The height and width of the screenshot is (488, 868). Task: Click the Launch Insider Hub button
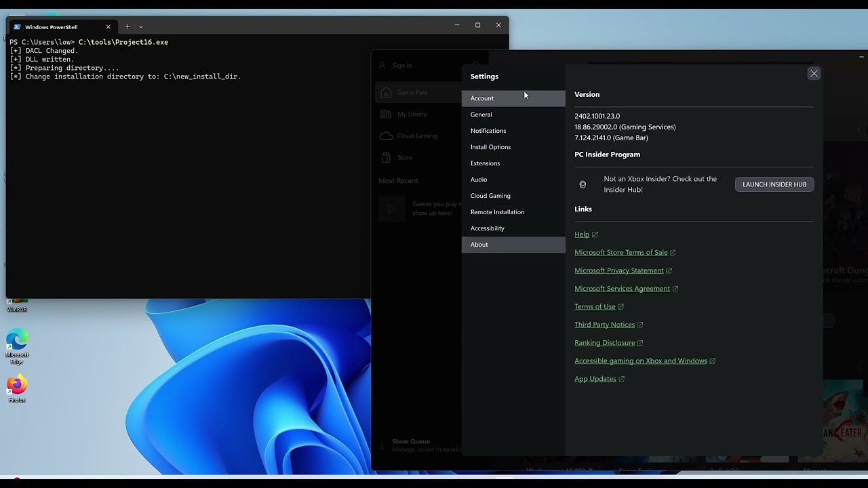(774, 184)
